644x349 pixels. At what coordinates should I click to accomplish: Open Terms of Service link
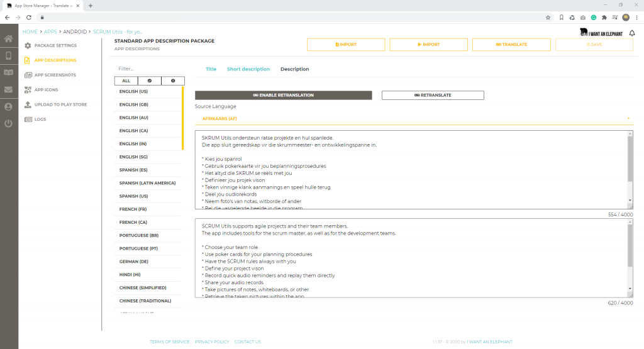click(170, 342)
